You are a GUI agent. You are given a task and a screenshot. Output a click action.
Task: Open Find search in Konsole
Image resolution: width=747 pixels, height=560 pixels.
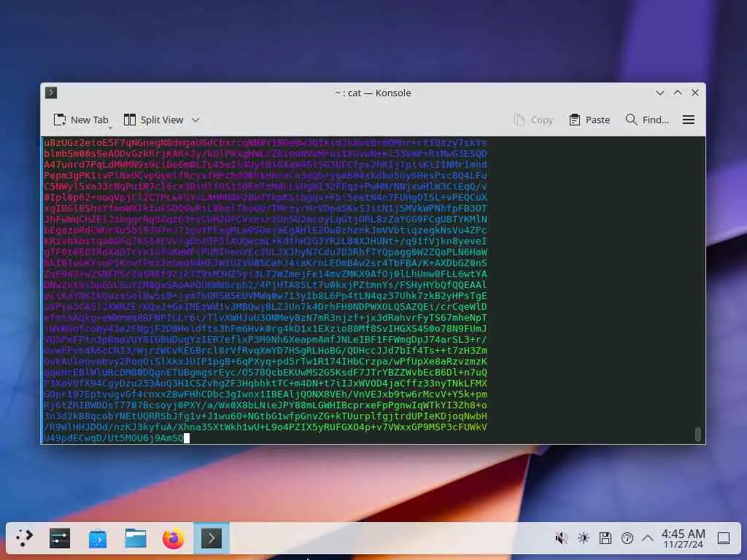coord(647,120)
